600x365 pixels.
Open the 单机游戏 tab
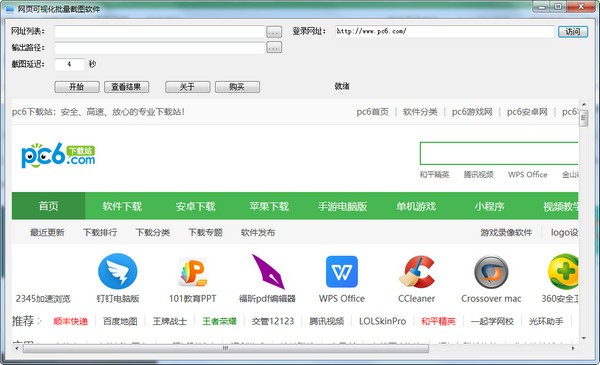pos(416,207)
